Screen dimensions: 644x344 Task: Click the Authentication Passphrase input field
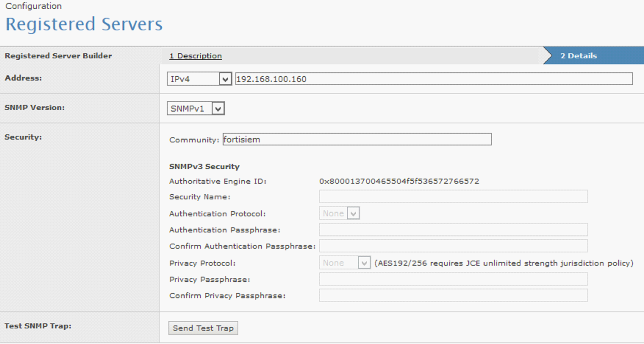click(x=453, y=230)
